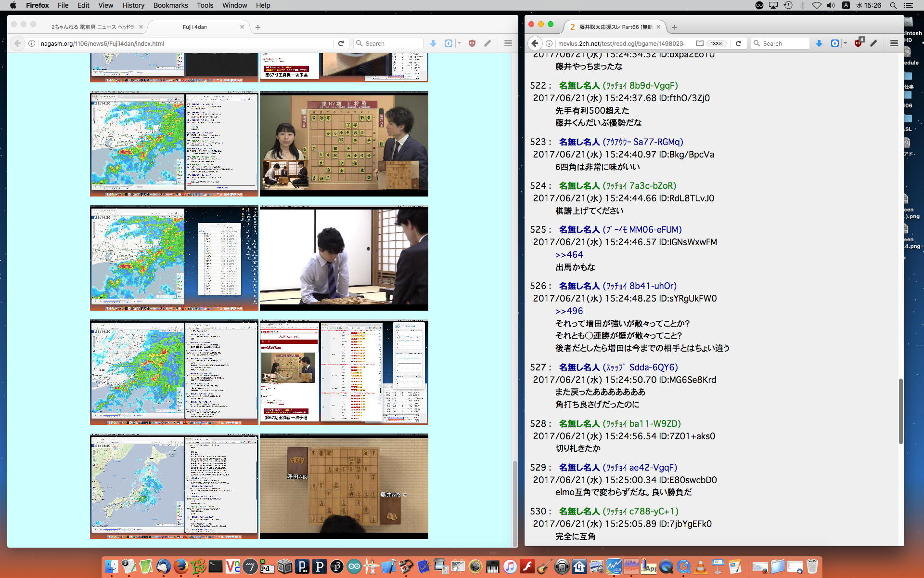Open new tab in left window
This screenshot has height=578, width=924.
pos(258,27)
